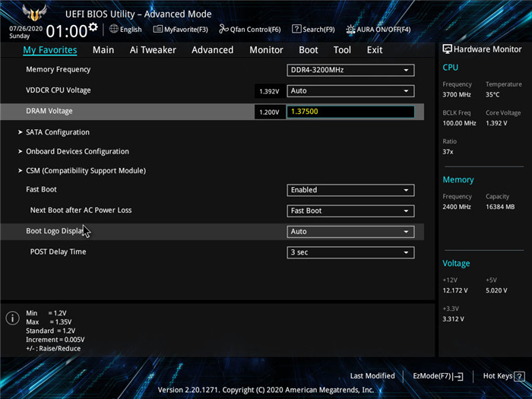This screenshot has width=532, height=399.
Task: Select the VDDCR CPU Voltage label
Action: click(x=59, y=90)
